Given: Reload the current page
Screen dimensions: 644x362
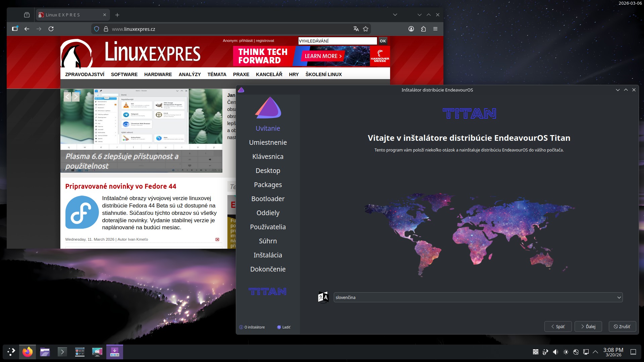Looking at the screenshot, I should 51,29.
